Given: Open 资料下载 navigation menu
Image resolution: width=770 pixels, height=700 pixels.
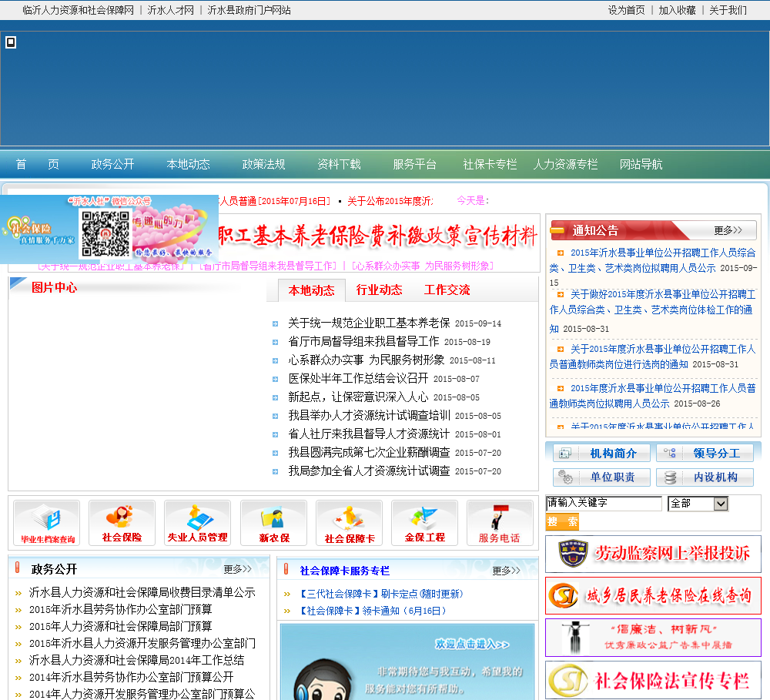Looking at the screenshot, I should coord(339,164).
